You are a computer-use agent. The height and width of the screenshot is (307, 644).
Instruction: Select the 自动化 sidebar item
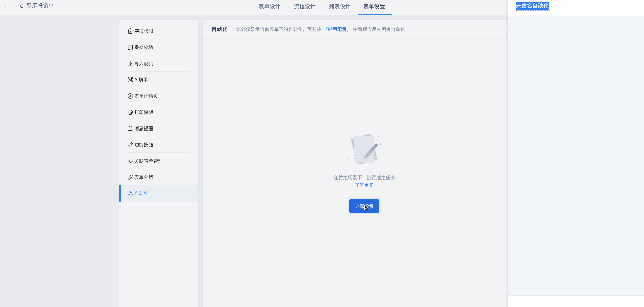(x=141, y=193)
